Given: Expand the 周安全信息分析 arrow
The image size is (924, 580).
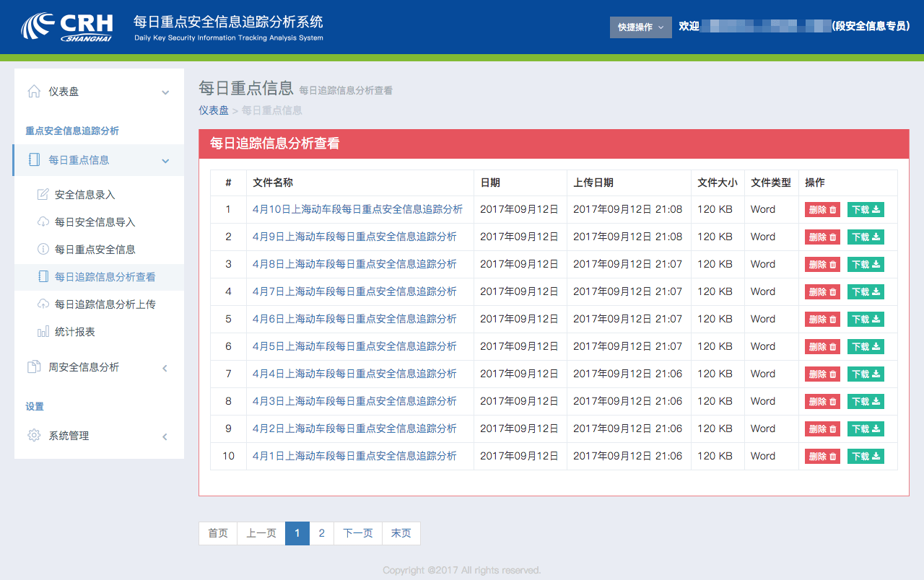Looking at the screenshot, I should pyautogui.click(x=165, y=368).
